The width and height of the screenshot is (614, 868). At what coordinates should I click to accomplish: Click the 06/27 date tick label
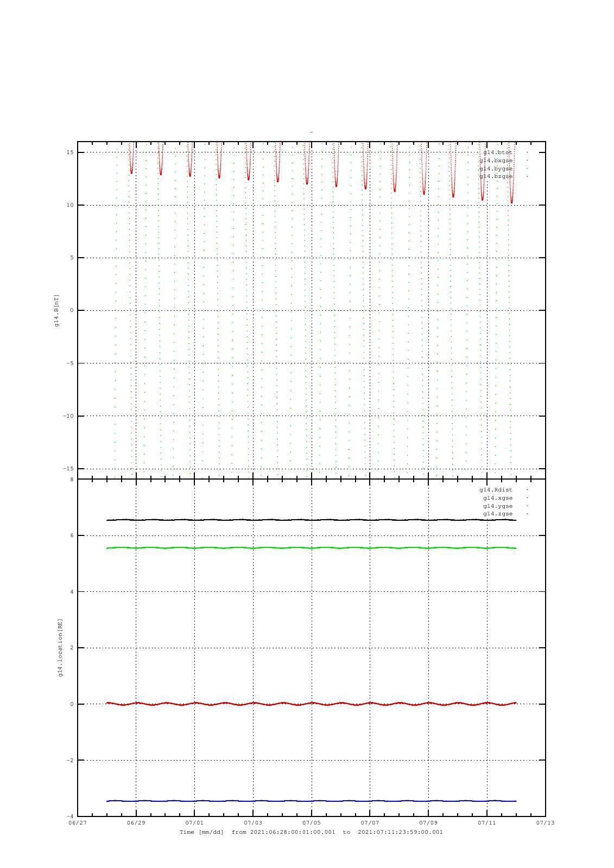(78, 823)
